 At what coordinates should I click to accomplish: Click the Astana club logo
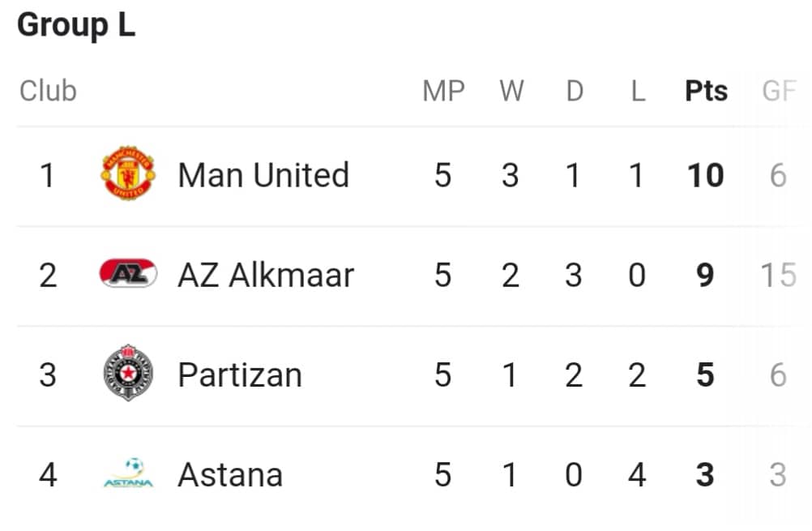[x=128, y=473]
